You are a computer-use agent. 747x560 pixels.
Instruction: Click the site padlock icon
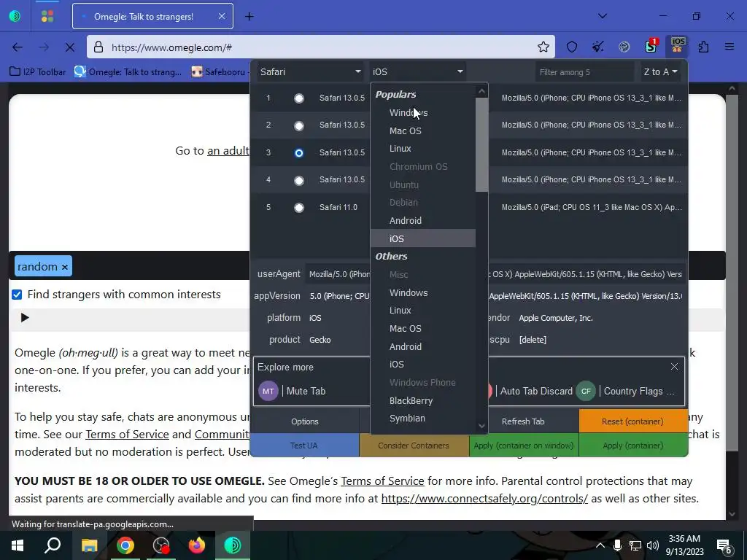coord(98,47)
